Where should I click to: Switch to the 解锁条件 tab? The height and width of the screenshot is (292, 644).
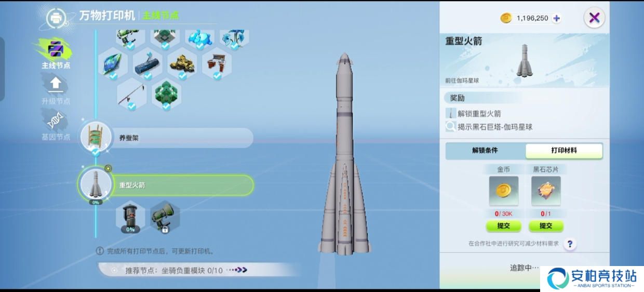coord(485,151)
